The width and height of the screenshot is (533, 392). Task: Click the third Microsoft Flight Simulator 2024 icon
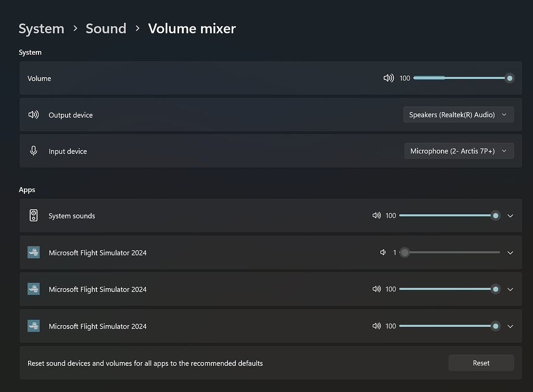[x=33, y=326]
